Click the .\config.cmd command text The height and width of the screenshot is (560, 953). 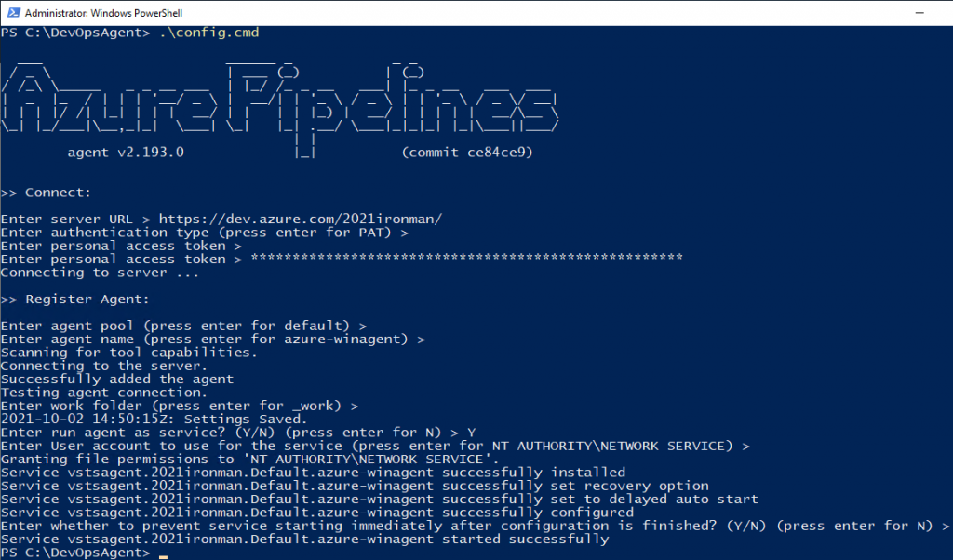(209, 33)
